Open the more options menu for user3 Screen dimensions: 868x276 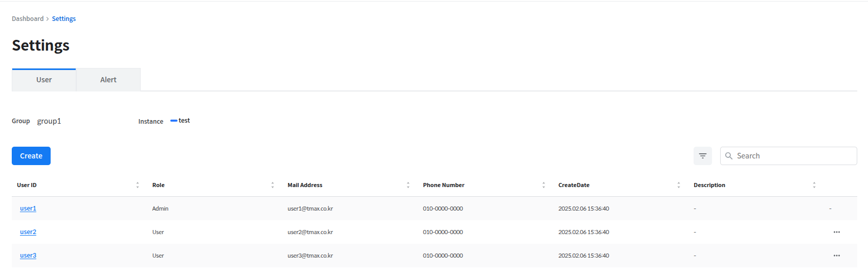(836, 256)
